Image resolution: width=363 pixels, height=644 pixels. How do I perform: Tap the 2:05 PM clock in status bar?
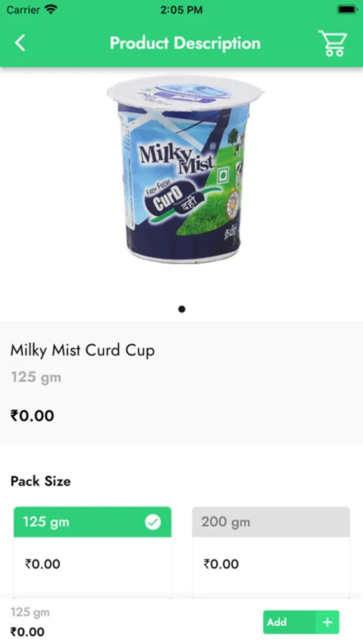(181, 10)
